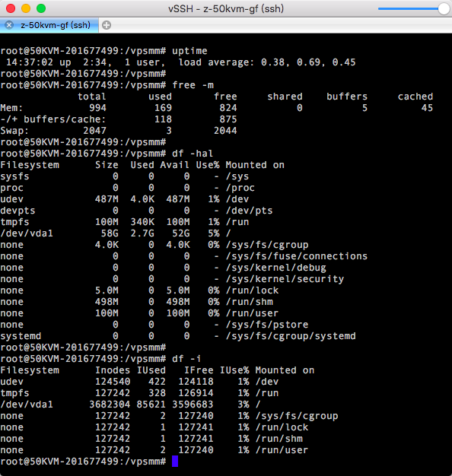Viewport: 452px width, 476px height.
Task: Click the 'df -i' command text
Action: (x=186, y=359)
